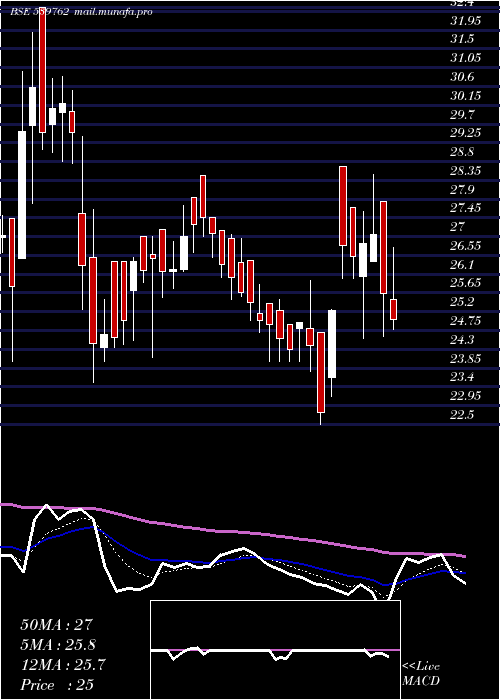
Task: Select the 26.1 price label
Action: (462, 264)
